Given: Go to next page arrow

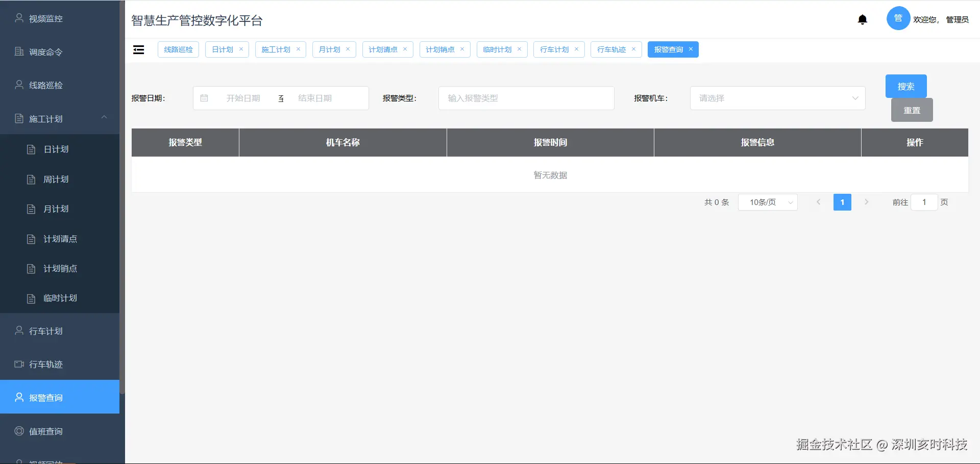Looking at the screenshot, I should coord(867,202).
